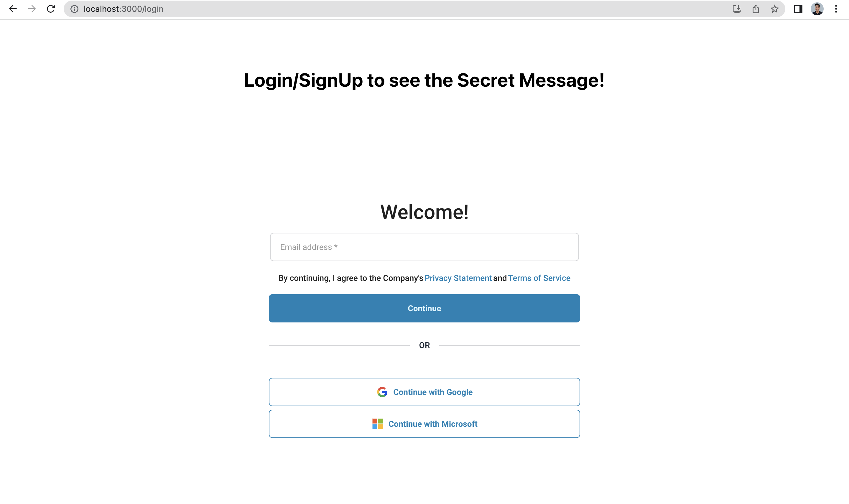Open the Chrome profile avatar

tap(817, 9)
